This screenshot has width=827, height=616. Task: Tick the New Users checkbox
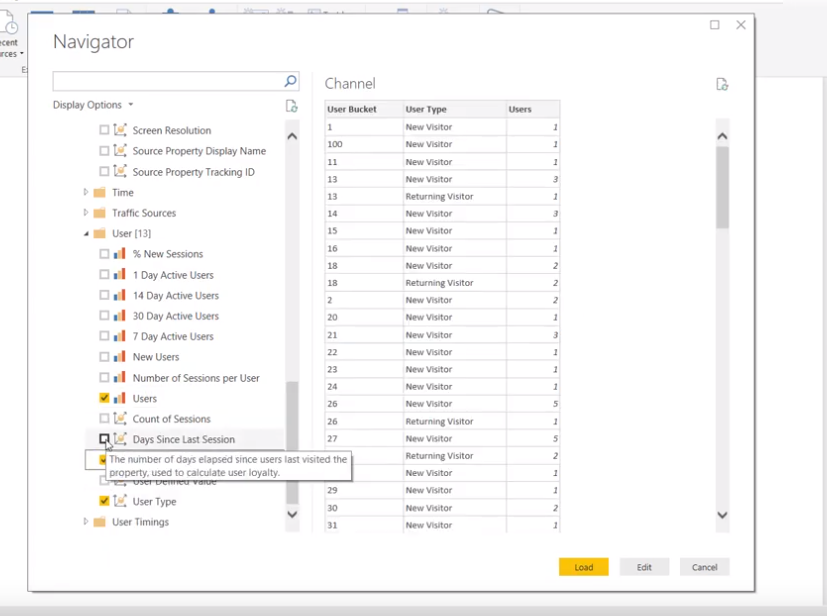[104, 357]
